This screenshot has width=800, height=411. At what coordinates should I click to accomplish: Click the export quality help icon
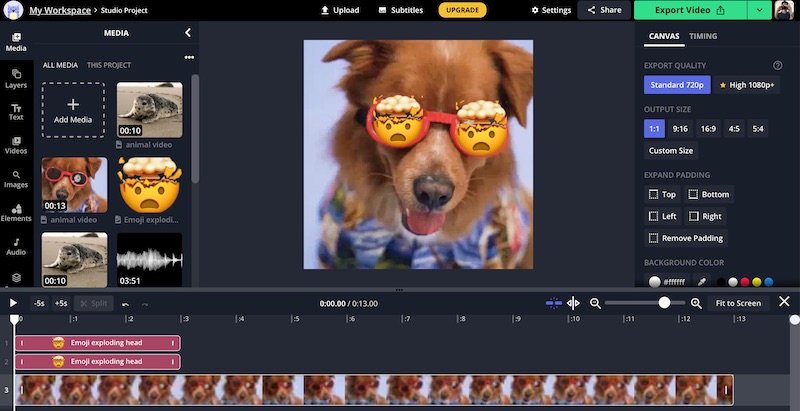(777, 65)
